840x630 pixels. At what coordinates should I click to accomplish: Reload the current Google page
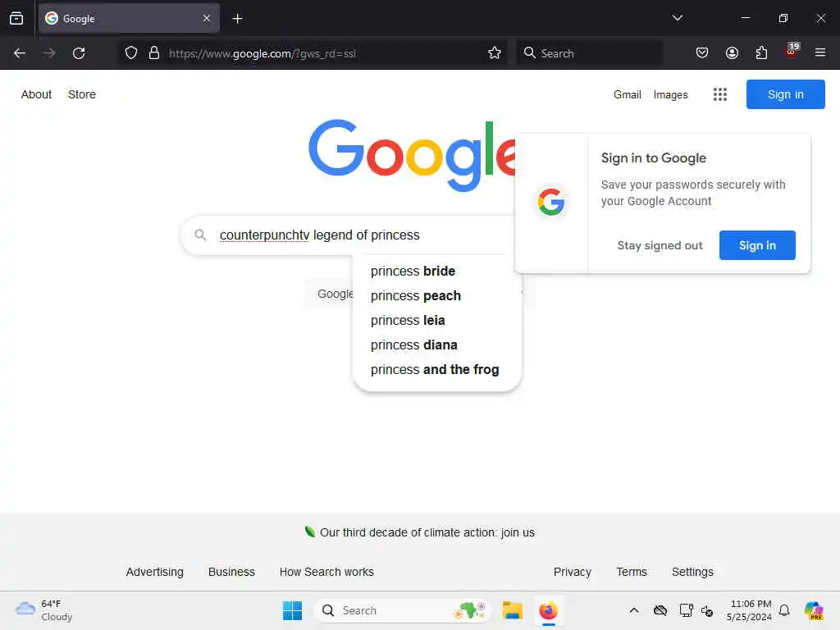tap(79, 53)
